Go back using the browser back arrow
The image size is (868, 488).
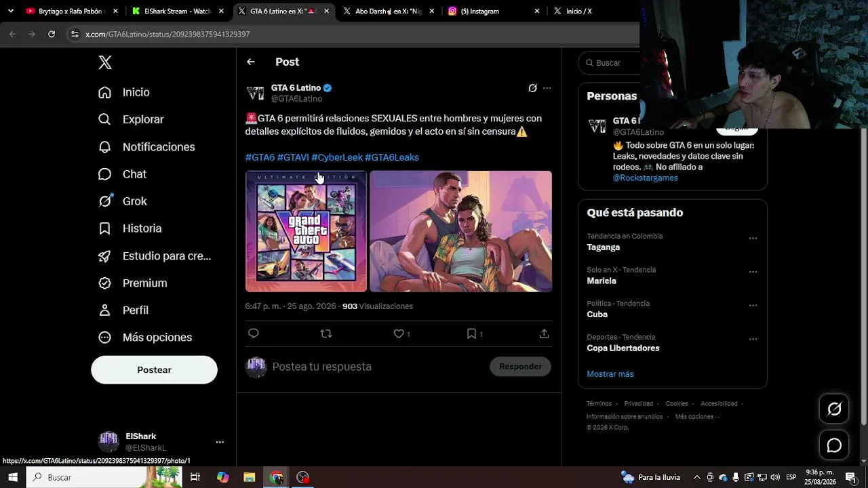pyautogui.click(x=12, y=34)
